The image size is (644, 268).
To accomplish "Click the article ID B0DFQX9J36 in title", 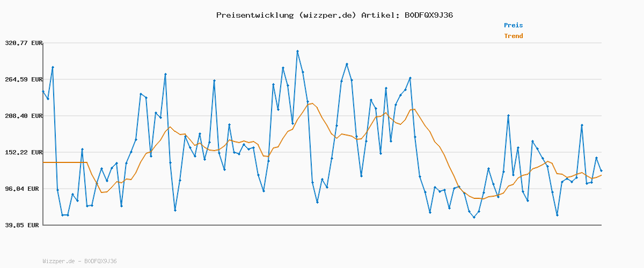I will [428, 15].
